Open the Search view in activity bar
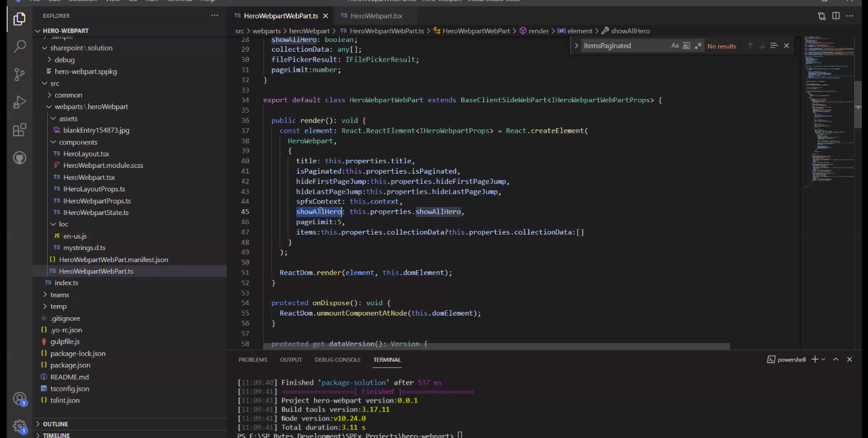Screen dimensions: 868x438 tap(20, 47)
